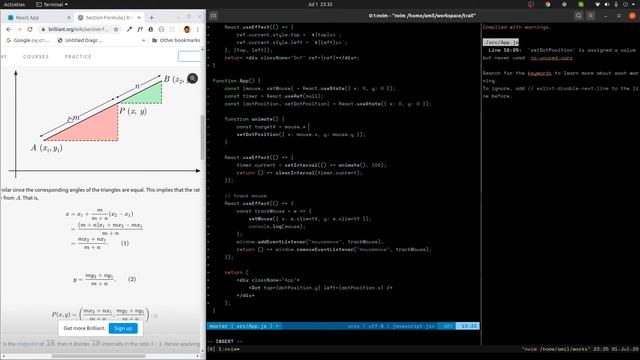The height and width of the screenshot is (360, 640).
Task: Open a new browser tab
Action: (152, 18)
